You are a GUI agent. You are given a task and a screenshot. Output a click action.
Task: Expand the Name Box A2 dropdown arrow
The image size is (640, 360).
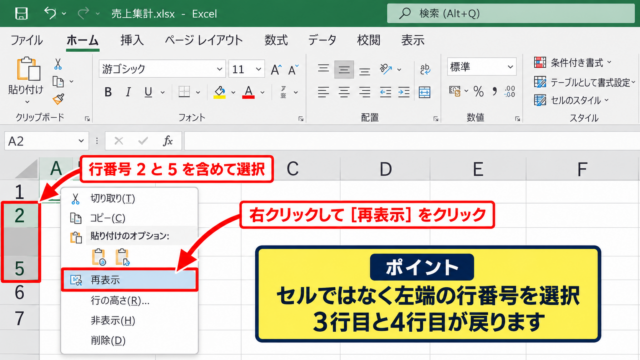81,141
